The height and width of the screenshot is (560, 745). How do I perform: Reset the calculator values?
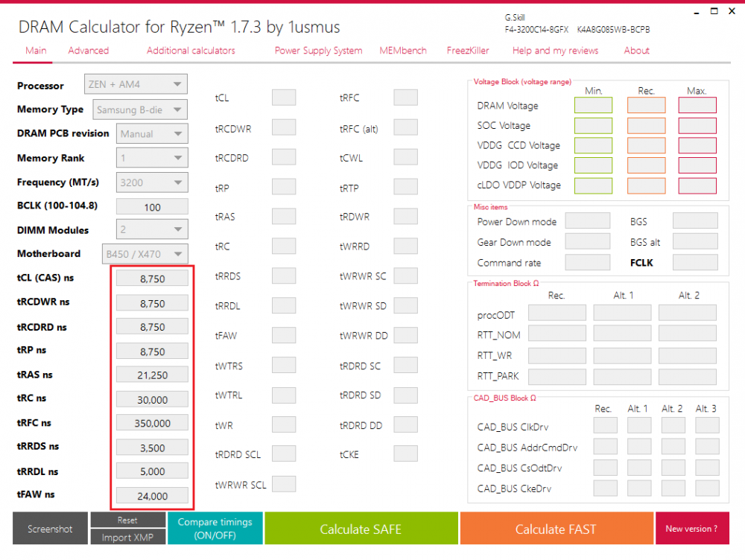127,520
